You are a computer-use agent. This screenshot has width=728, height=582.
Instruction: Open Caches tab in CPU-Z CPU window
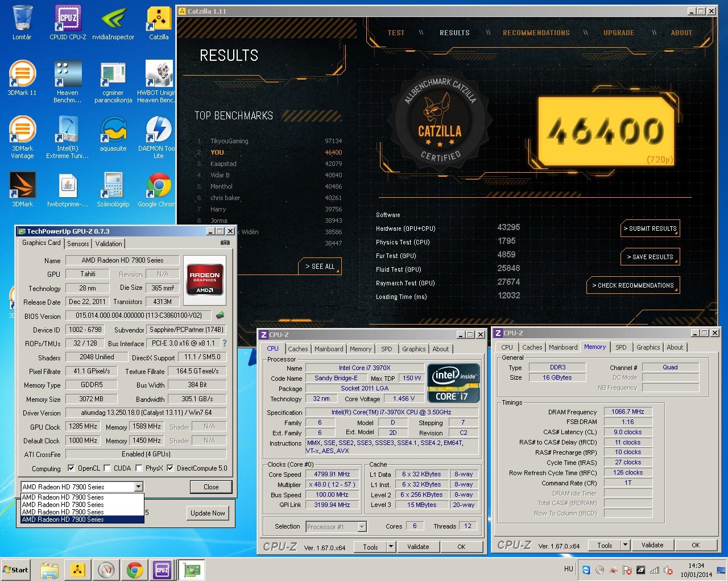[x=297, y=349]
